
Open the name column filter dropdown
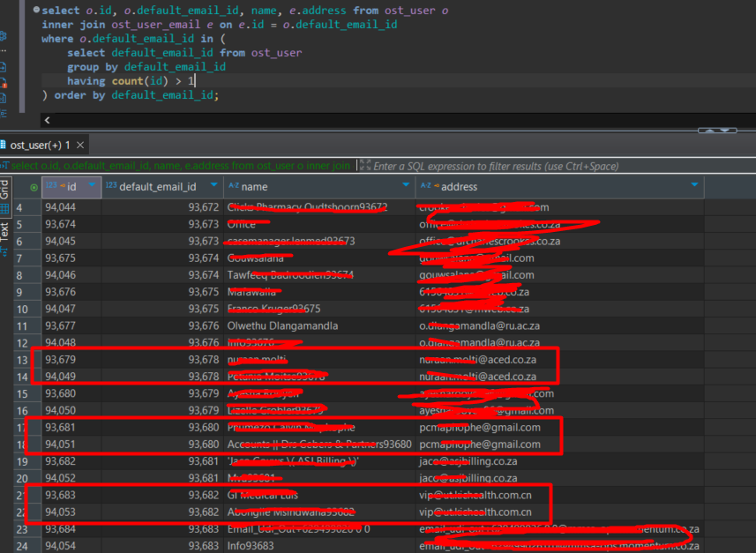coord(406,186)
